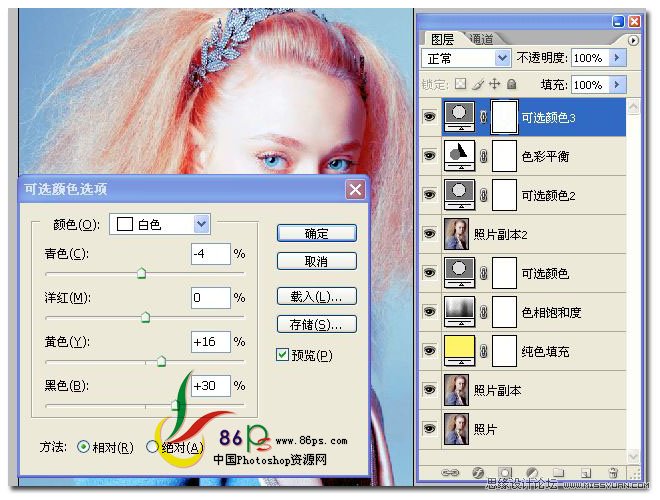The width and height of the screenshot is (660, 500).
Task: Click the 色相饱和度 adjustment layer icon
Action: point(459,312)
